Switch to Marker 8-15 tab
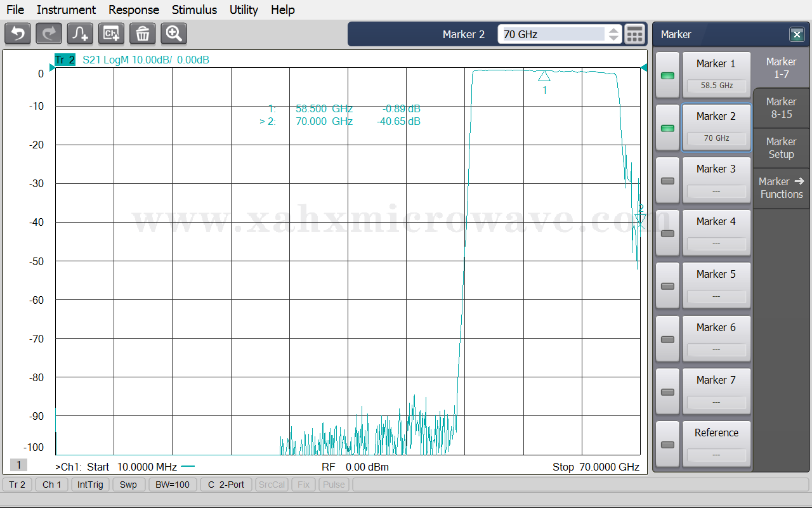 (x=781, y=108)
